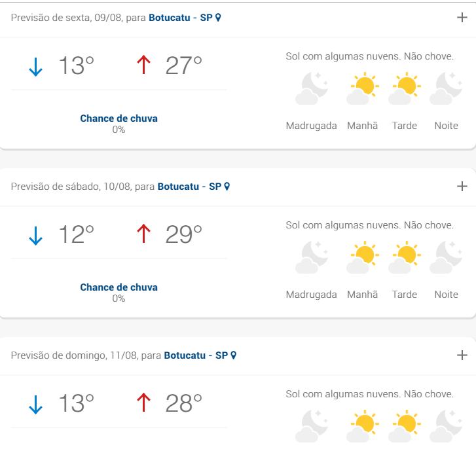This screenshot has height=451, width=476.
Task: Select Saturday Madrugada moon-cloud icon
Action: pos(312,257)
